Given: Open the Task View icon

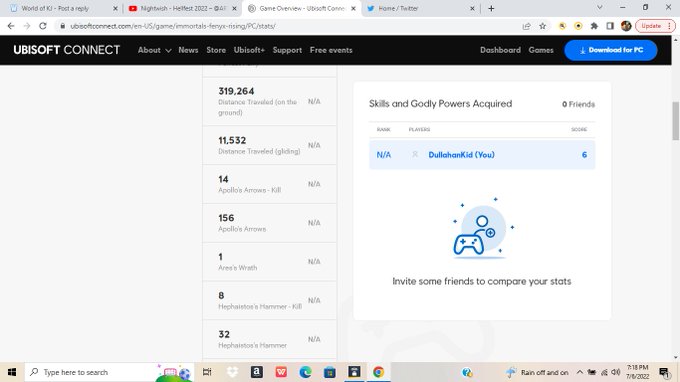Looking at the screenshot, I should tap(207, 372).
